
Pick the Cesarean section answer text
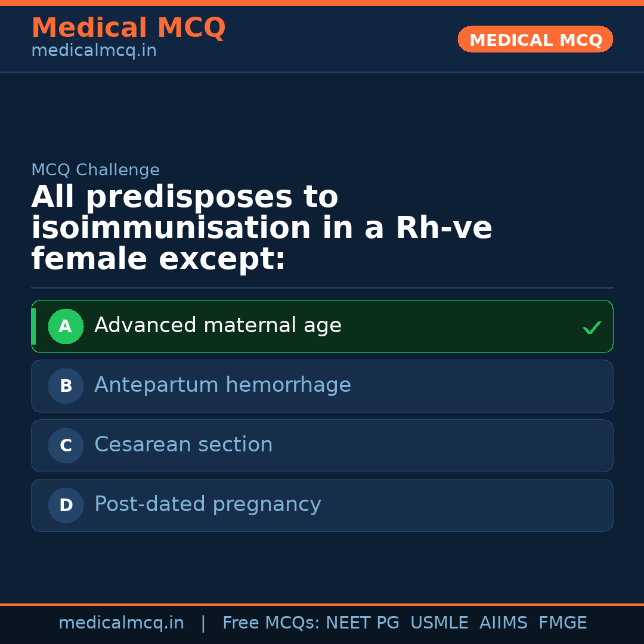click(x=183, y=445)
